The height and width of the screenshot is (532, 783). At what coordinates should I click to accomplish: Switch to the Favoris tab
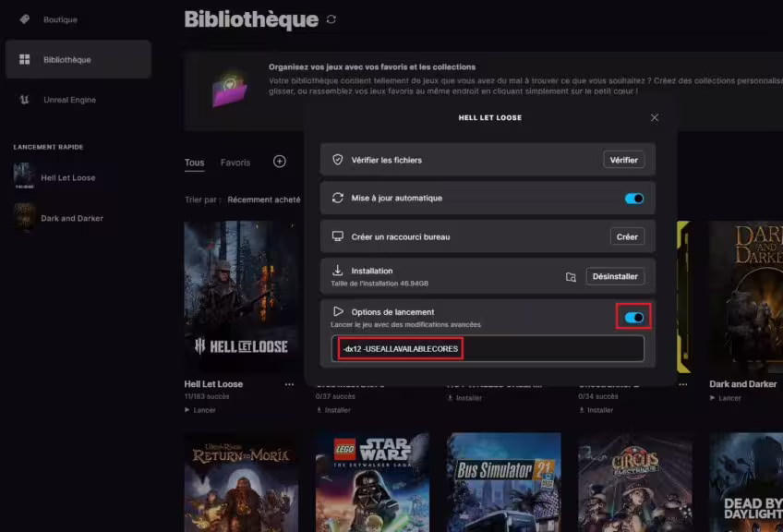point(235,163)
